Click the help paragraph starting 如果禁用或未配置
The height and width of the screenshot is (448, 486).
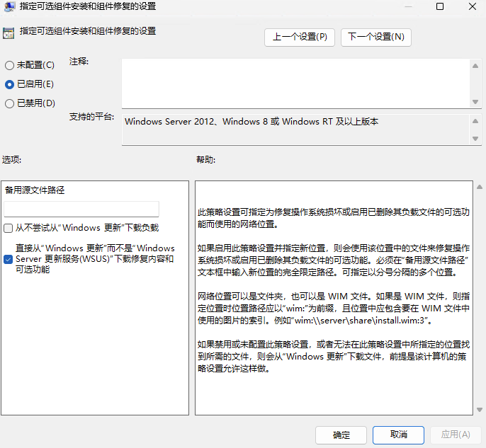pyautogui.click(x=334, y=357)
